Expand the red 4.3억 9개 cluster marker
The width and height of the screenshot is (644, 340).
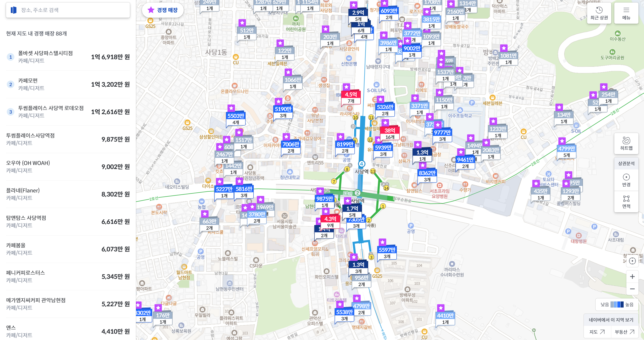pos(330,222)
